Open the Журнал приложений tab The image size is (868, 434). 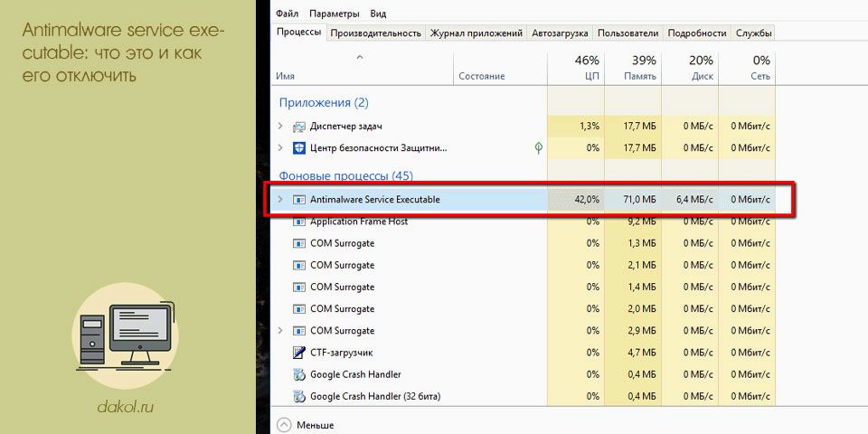476,33
